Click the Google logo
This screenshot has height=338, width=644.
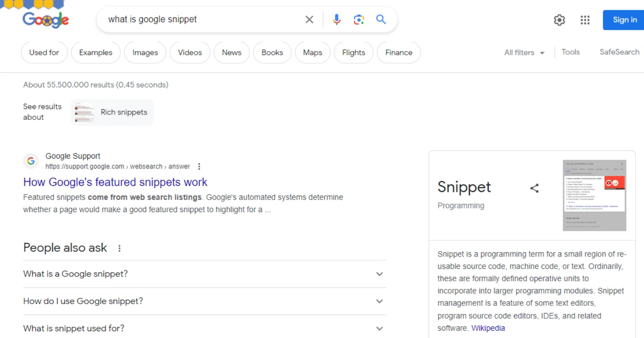45,20
